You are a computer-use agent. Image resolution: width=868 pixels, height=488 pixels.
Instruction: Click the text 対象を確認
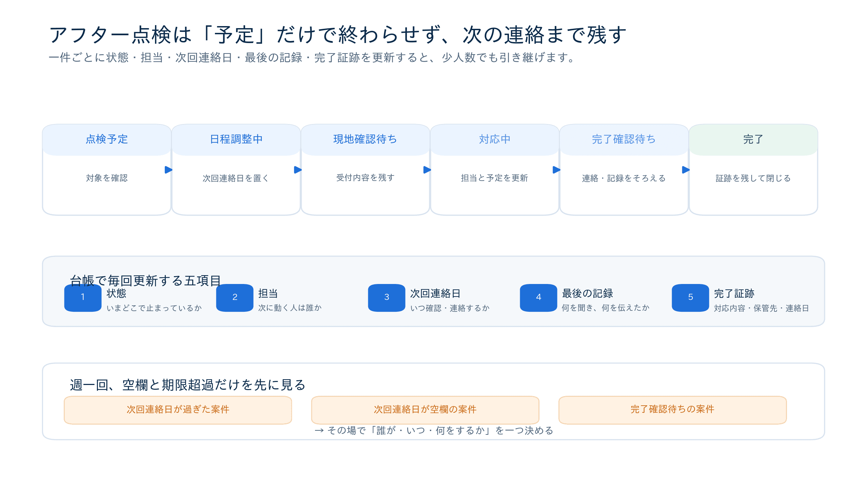coord(107,178)
